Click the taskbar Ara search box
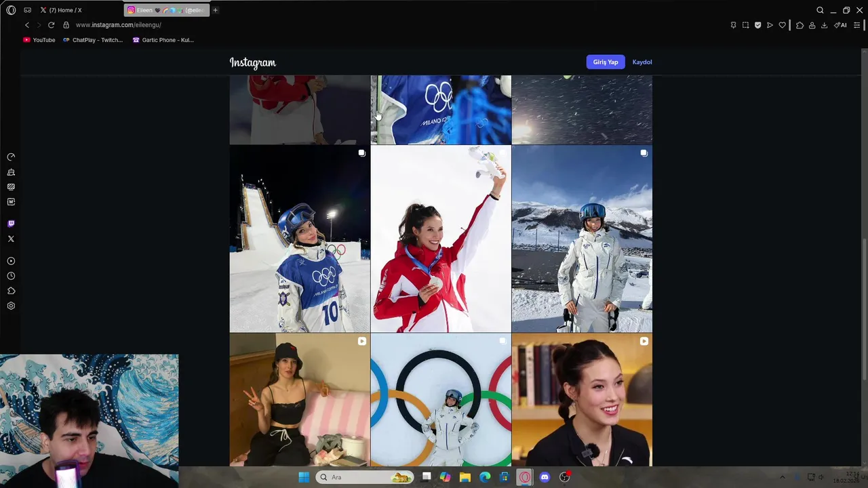868x488 pixels. (365, 477)
